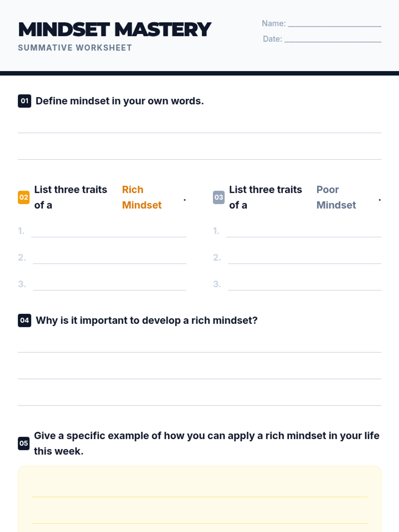The height and width of the screenshot is (532, 399).
Task: Click the 05 question number badge
Action: tap(24, 443)
